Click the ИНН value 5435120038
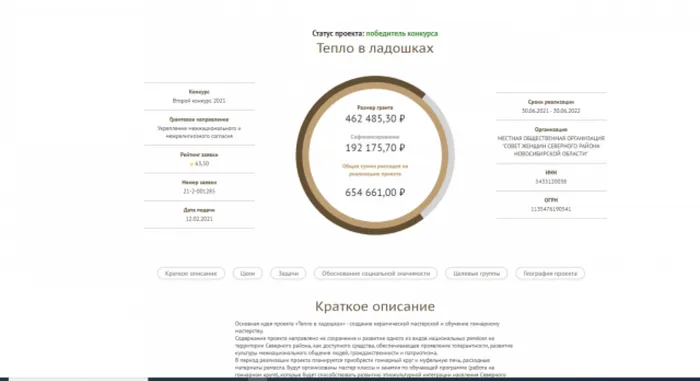 point(551,182)
